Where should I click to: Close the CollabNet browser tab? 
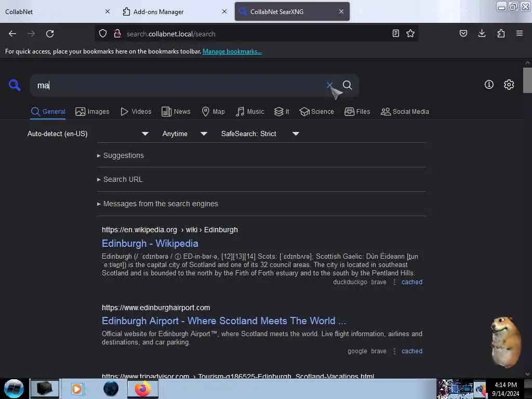point(108,11)
